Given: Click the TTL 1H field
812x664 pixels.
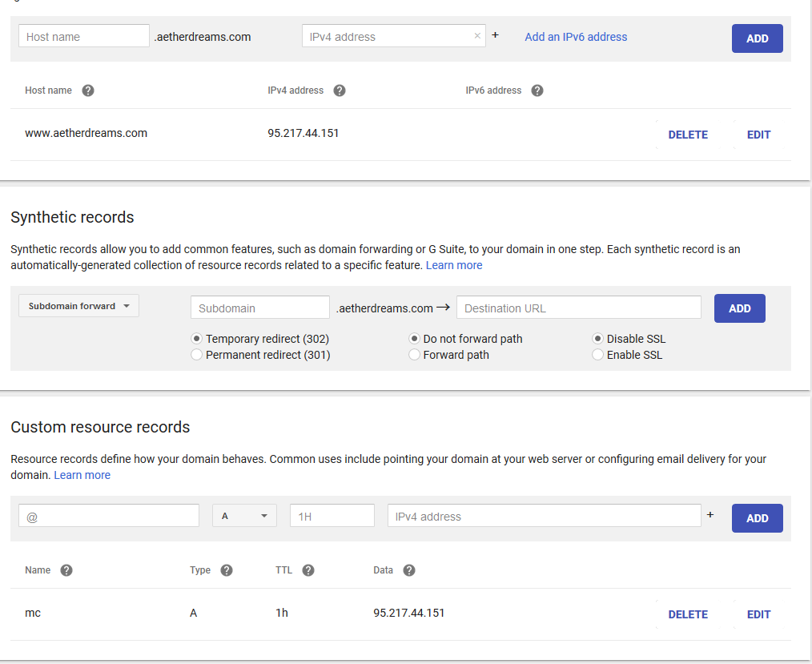Looking at the screenshot, I should (x=332, y=516).
